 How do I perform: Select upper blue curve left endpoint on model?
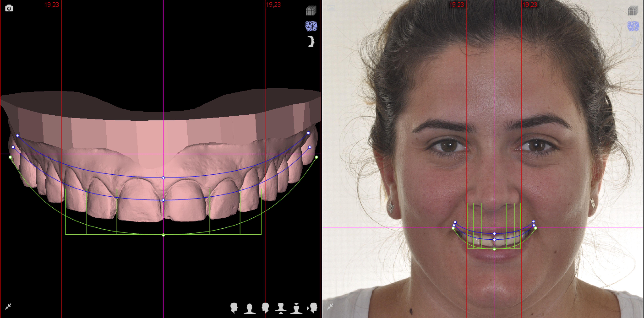point(17,135)
